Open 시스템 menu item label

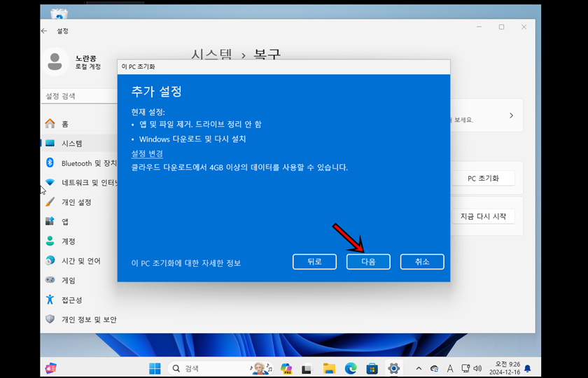point(72,143)
